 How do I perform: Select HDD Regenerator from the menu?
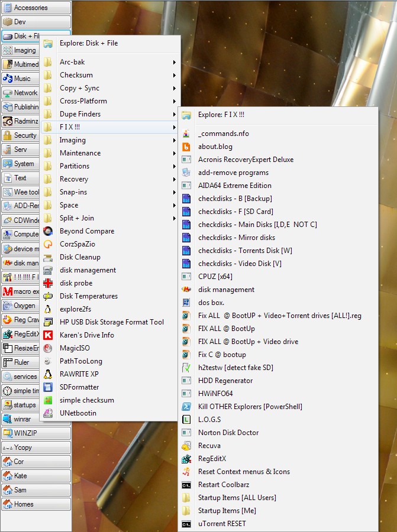click(225, 381)
